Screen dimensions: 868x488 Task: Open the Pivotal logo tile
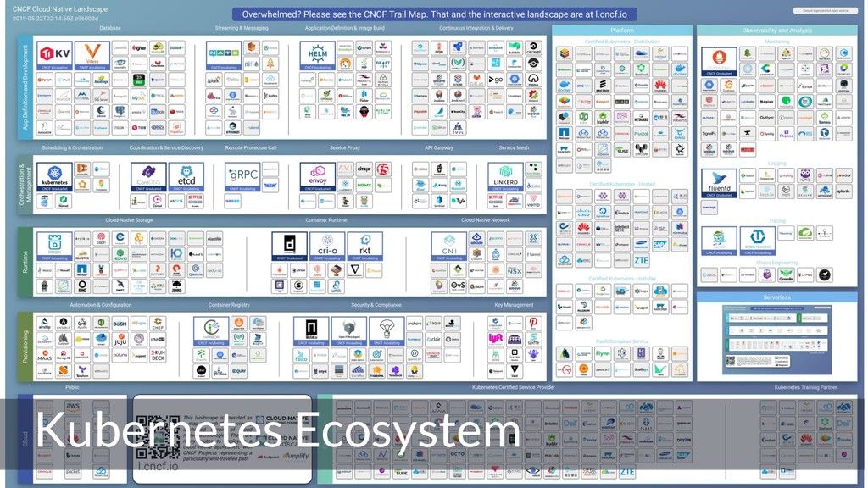[x=641, y=133]
